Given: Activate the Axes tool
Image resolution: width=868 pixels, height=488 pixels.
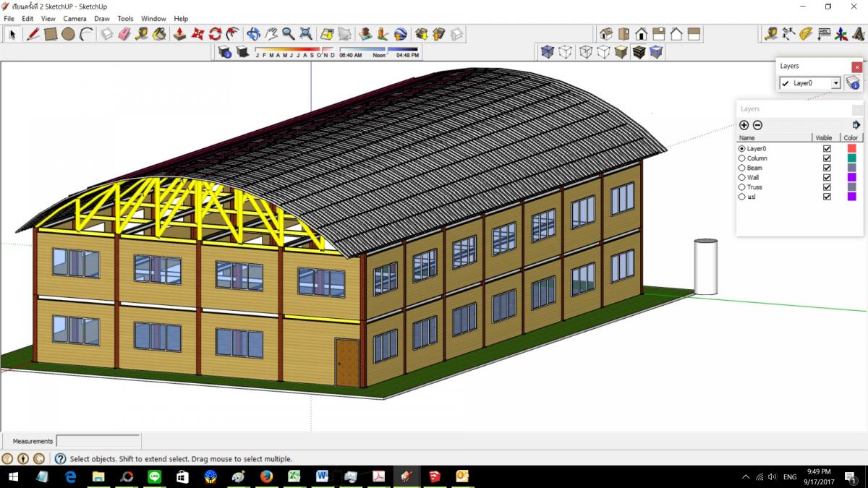Looking at the screenshot, I should (841, 34).
